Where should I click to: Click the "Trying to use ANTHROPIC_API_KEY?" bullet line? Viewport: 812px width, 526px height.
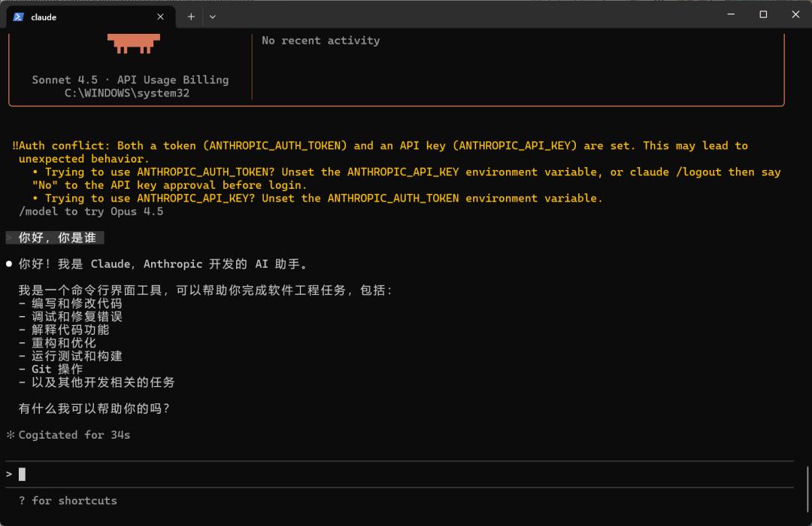317,199
